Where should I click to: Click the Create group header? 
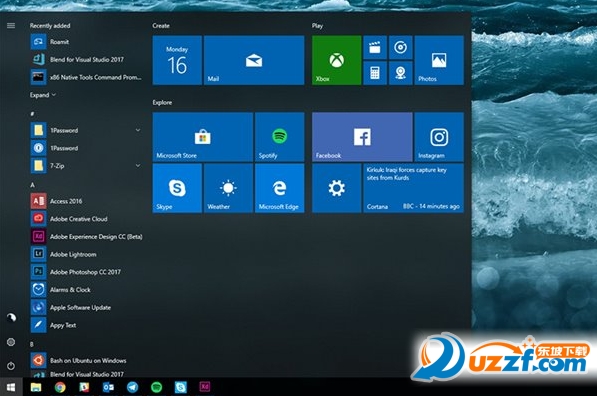pos(161,26)
